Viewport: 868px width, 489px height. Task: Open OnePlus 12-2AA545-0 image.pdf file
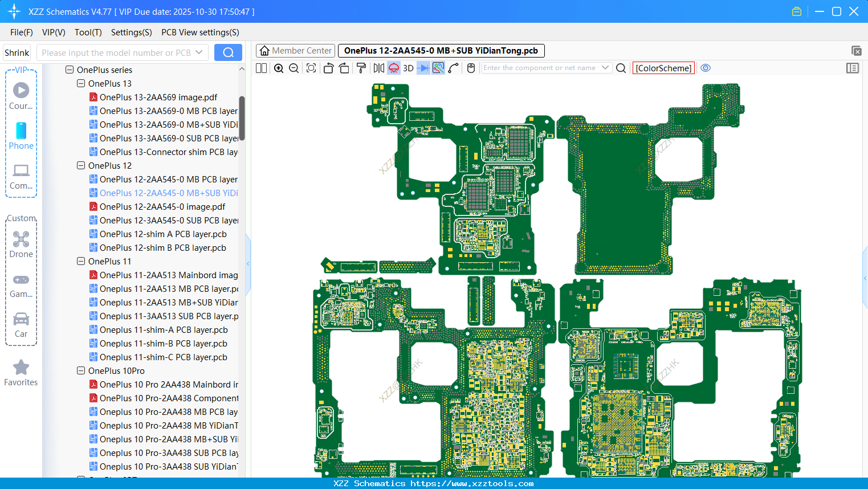(162, 207)
